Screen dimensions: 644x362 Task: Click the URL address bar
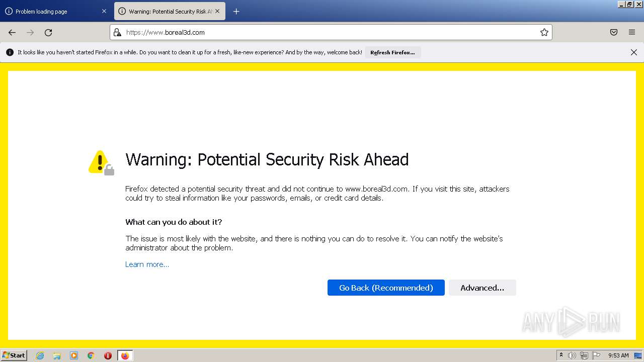tap(331, 32)
